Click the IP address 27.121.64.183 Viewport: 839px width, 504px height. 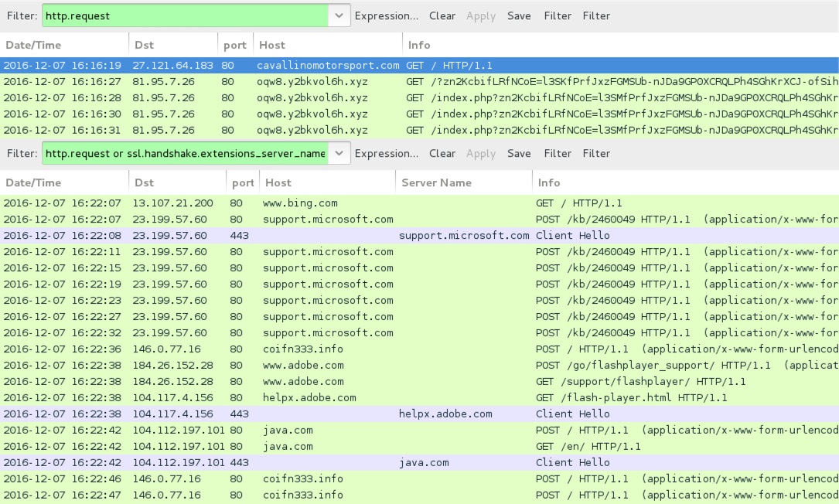[x=173, y=65]
